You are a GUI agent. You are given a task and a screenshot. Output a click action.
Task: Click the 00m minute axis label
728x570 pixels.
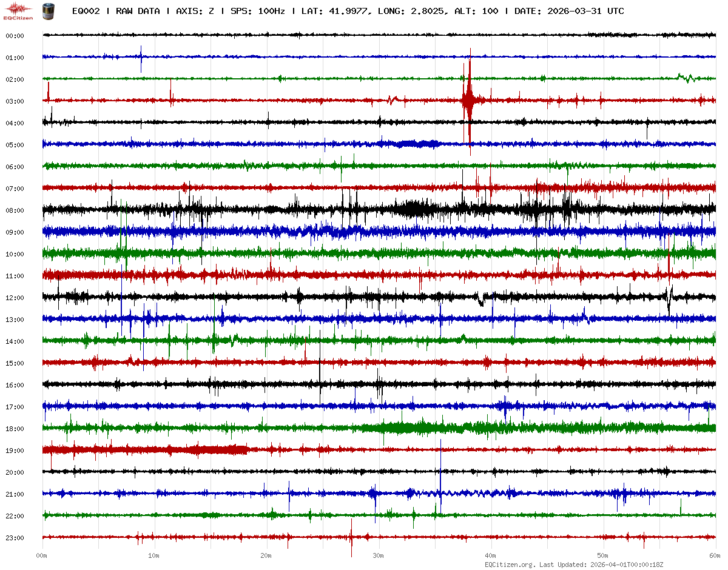[x=42, y=555]
